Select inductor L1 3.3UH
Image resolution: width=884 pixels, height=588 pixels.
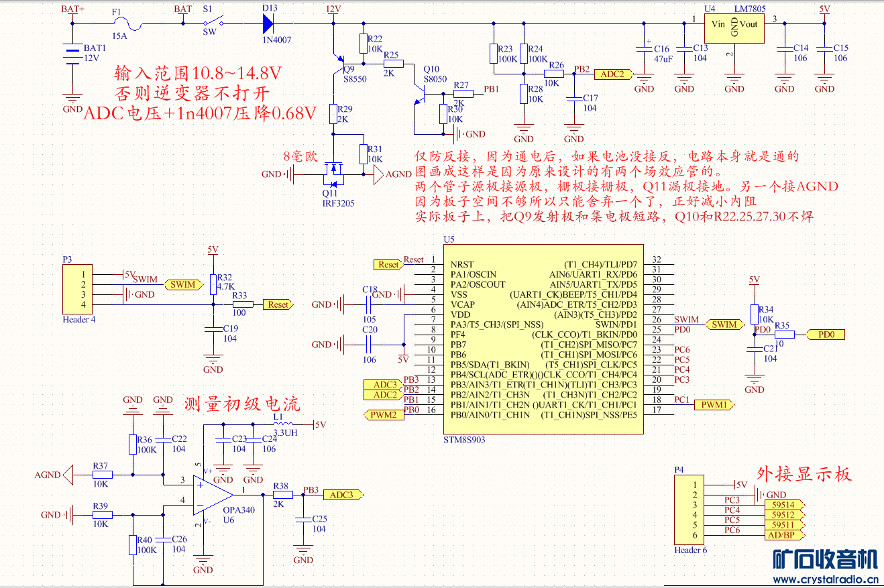pos(282,425)
